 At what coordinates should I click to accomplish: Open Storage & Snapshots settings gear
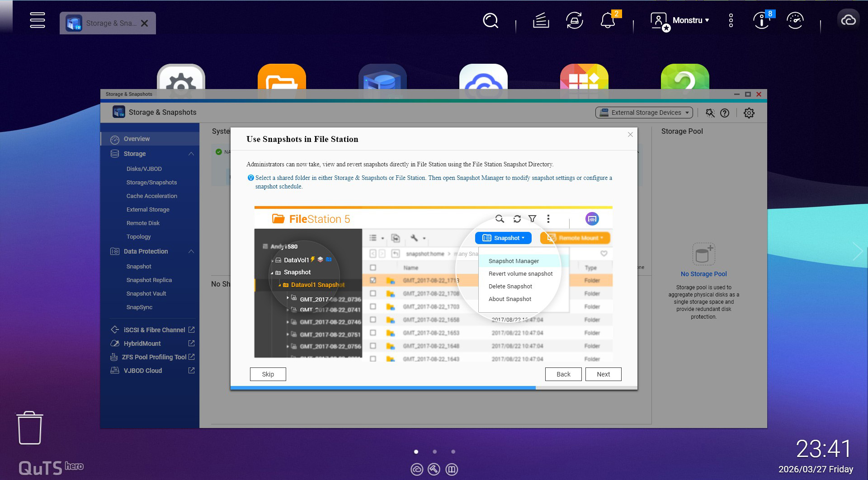[749, 113]
